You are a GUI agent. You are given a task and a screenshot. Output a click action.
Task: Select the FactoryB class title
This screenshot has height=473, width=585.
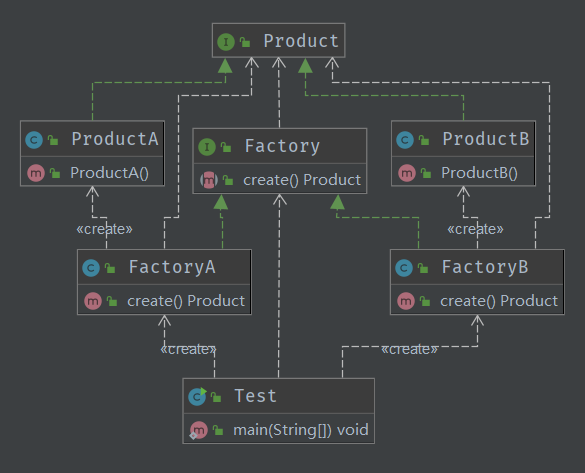(x=485, y=267)
